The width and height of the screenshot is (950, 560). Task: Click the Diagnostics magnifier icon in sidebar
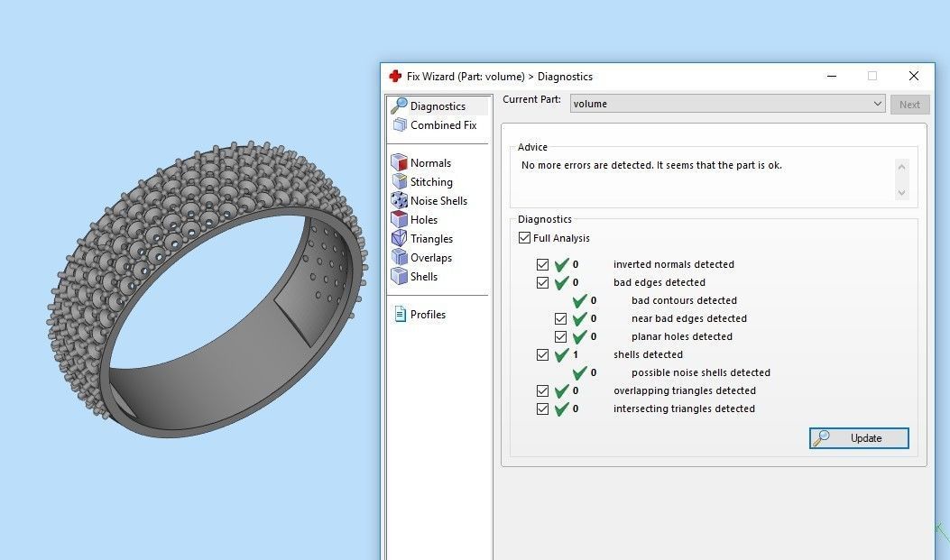(399, 106)
